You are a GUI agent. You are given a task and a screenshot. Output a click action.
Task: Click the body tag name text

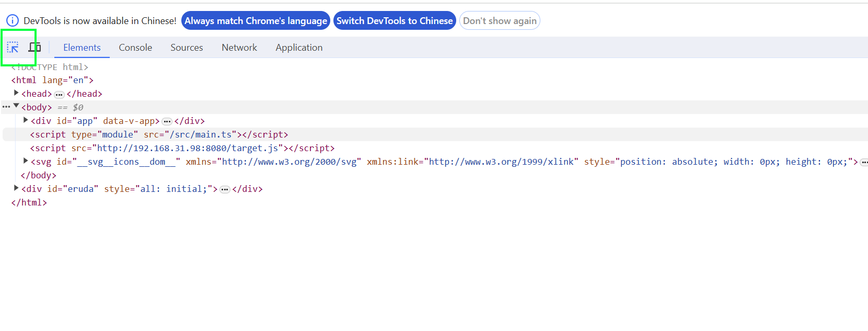click(37, 107)
